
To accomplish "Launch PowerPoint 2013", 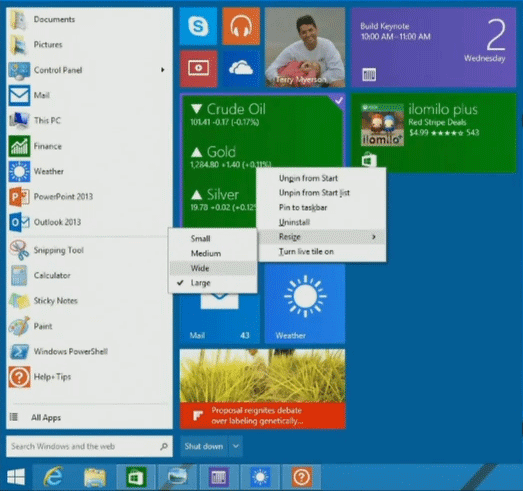I will click(x=89, y=197).
